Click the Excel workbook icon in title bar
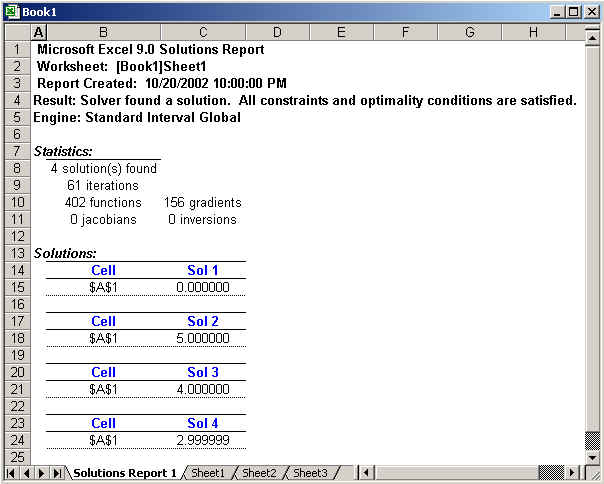This screenshot has width=604, height=484. click(11, 11)
